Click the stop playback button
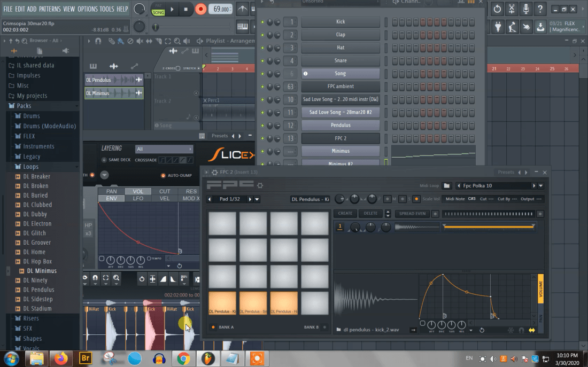 point(185,9)
